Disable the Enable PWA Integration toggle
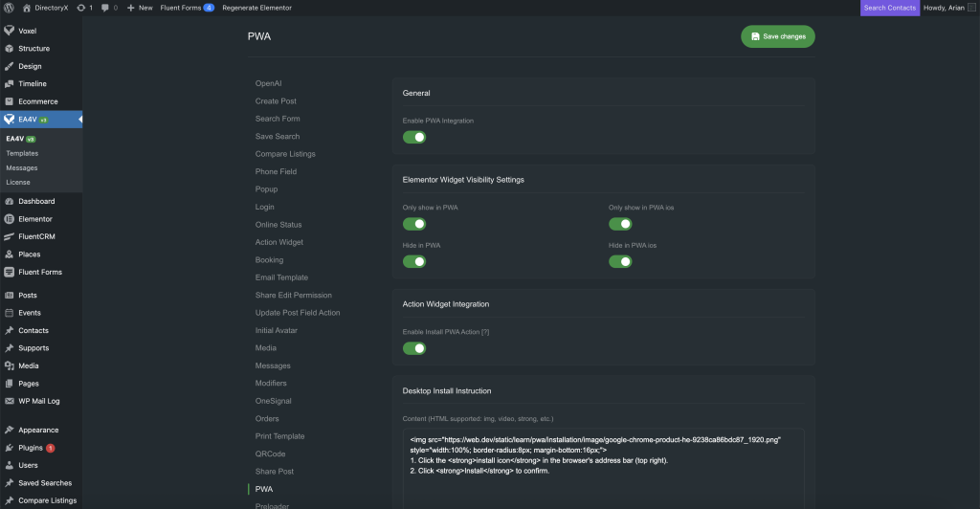Image resolution: width=980 pixels, height=509 pixels. (x=413, y=137)
